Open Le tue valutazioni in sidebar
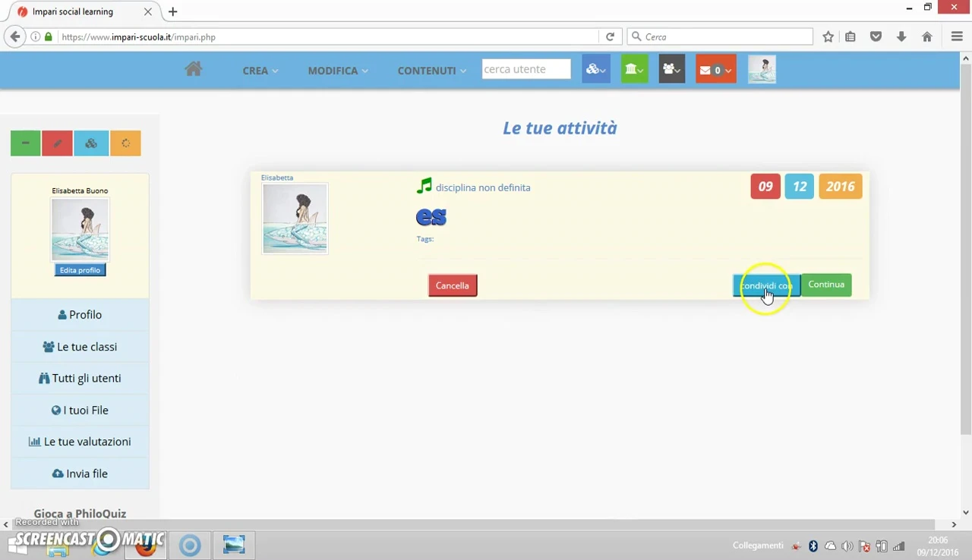The image size is (972, 560). [80, 442]
